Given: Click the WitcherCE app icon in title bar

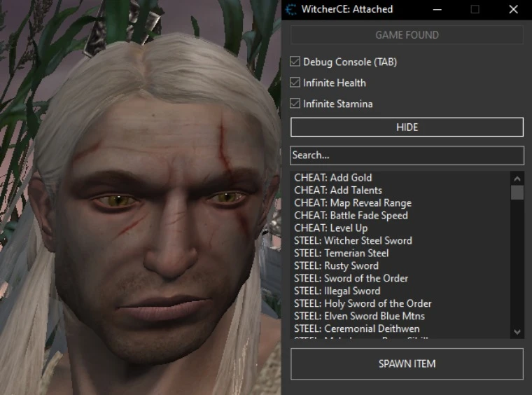Looking at the screenshot, I should coord(292,10).
